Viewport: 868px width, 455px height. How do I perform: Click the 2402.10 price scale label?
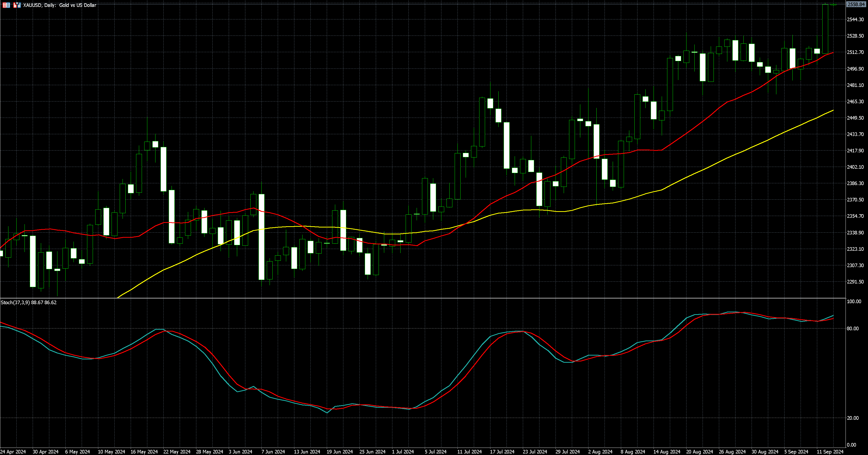click(855, 167)
